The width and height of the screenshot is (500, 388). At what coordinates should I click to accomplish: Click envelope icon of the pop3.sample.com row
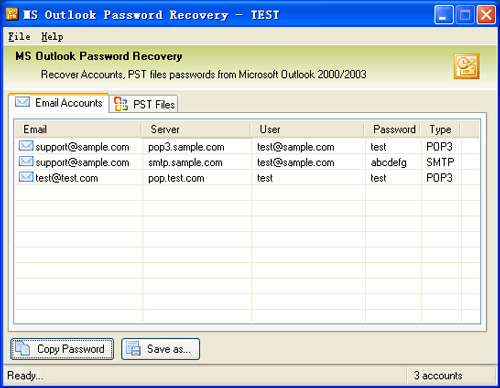(26, 146)
